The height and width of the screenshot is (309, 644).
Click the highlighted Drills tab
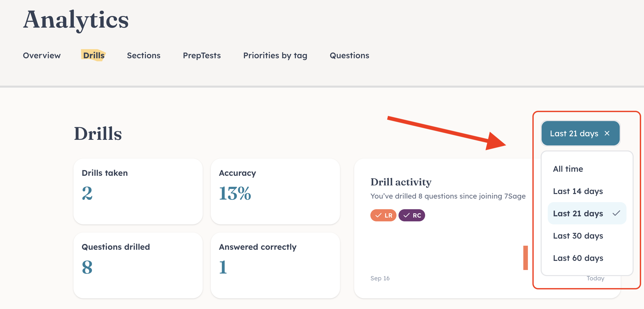[94, 55]
